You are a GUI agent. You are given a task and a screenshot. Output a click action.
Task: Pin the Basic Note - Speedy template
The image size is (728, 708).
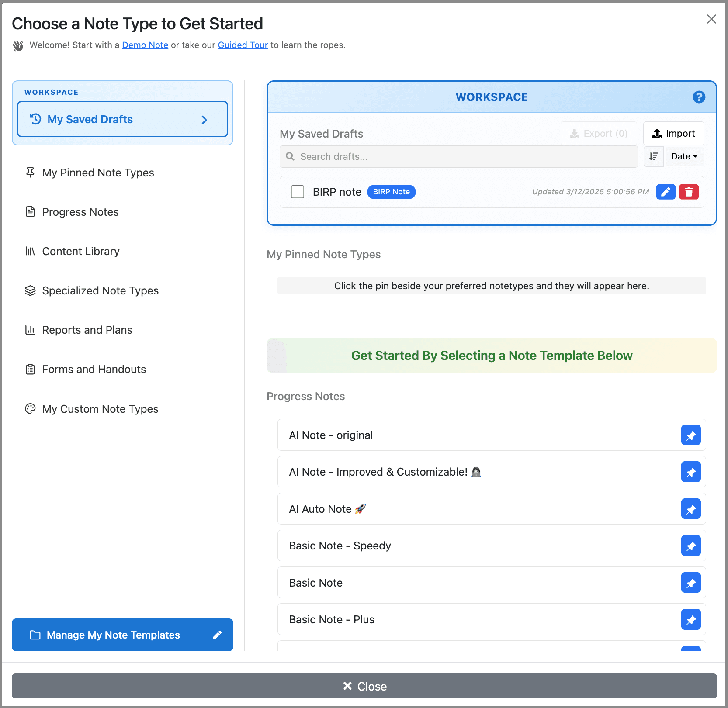(690, 546)
